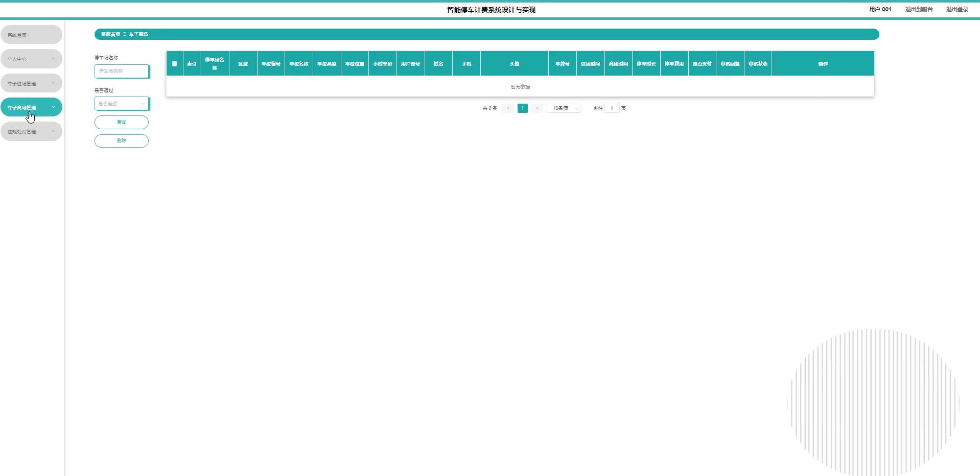Viewport: 980px width, 476px height.
Task: Click the 操作 column header
Action: point(823,64)
